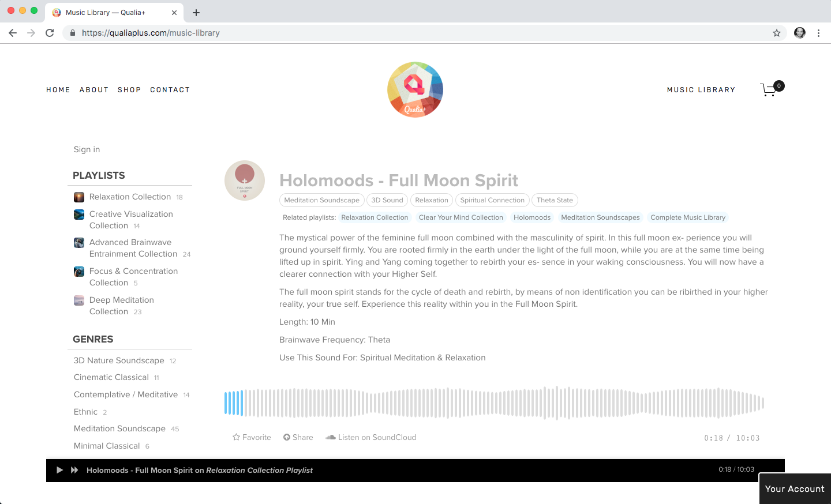Open the ABOUT page
Viewport: 831px width, 504px height.
click(x=94, y=90)
